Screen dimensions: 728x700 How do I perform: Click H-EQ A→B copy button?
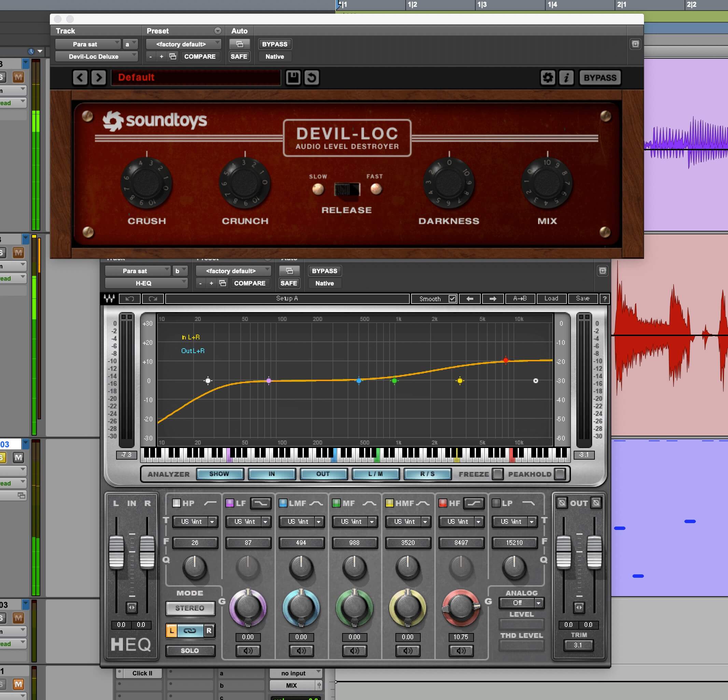pos(520,298)
